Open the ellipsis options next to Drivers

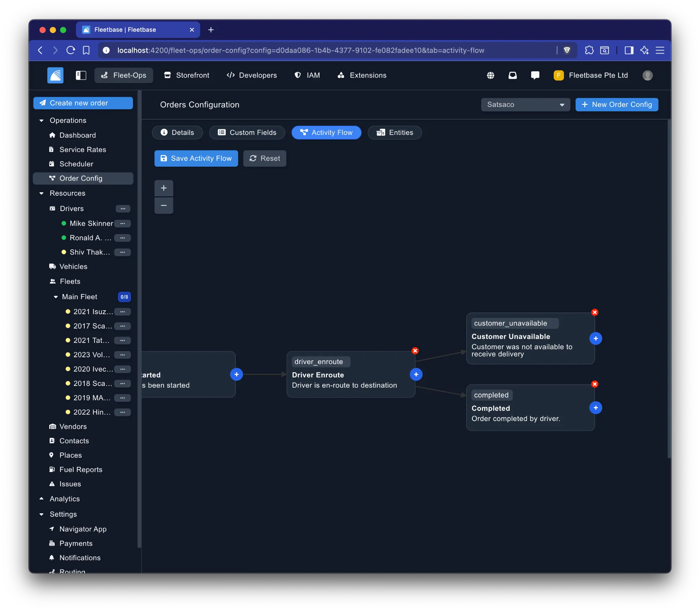click(123, 209)
